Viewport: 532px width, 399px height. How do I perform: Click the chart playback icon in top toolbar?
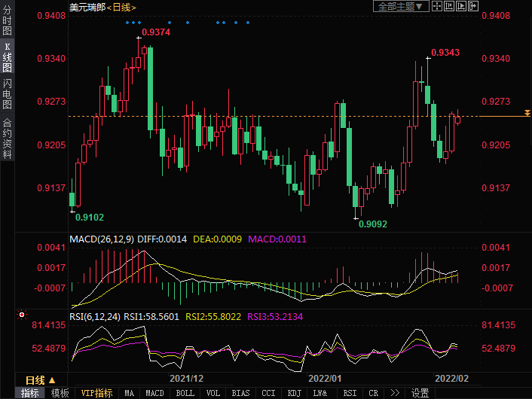click(x=461, y=6)
